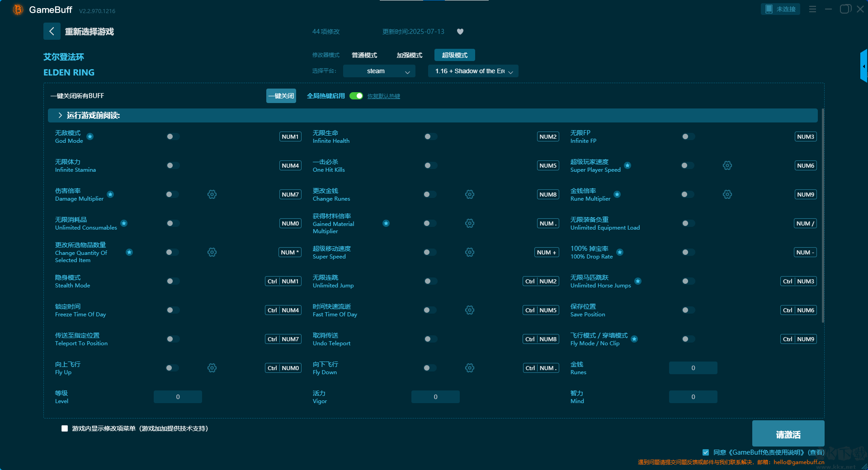Open the steam platform dropdown
868x470 pixels.
[x=379, y=71]
